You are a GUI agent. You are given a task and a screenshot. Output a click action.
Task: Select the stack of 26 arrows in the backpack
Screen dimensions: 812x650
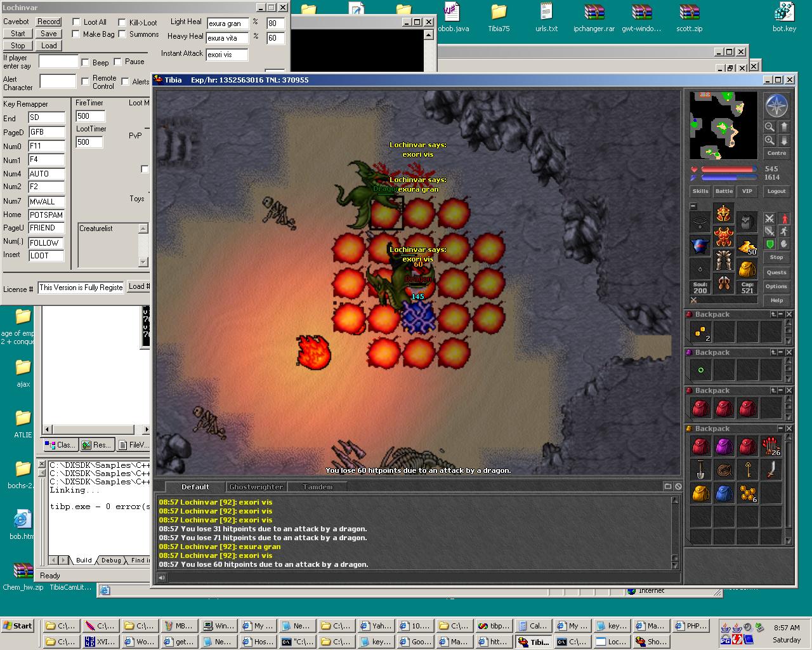pos(771,447)
